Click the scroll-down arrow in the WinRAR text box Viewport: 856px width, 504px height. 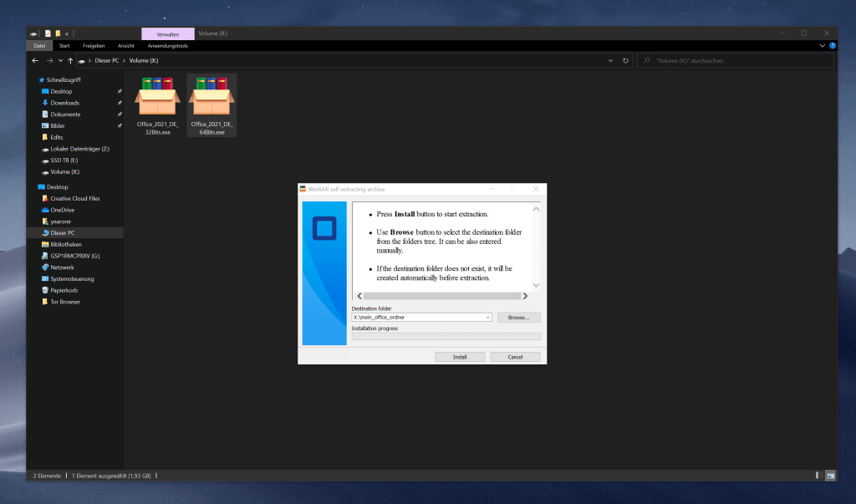pos(536,285)
